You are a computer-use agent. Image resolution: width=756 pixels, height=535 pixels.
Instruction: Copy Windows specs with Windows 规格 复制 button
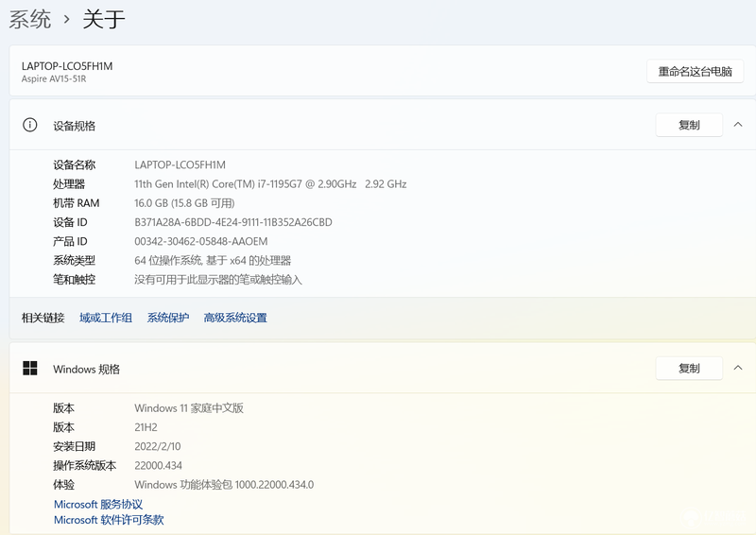tap(689, 369)
